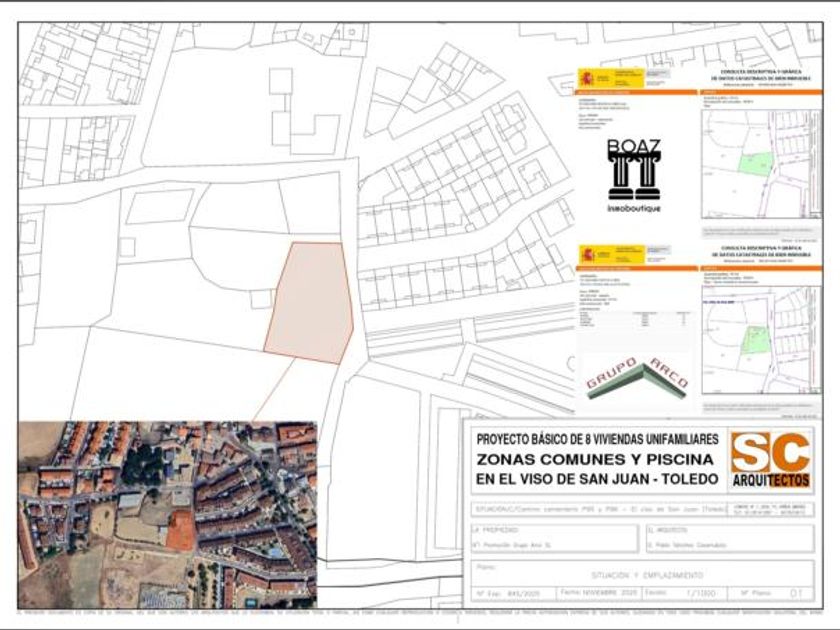Click the 'Nº Exp' file number cell
This screenshot has width=840, height=630.
coord(514,594)
